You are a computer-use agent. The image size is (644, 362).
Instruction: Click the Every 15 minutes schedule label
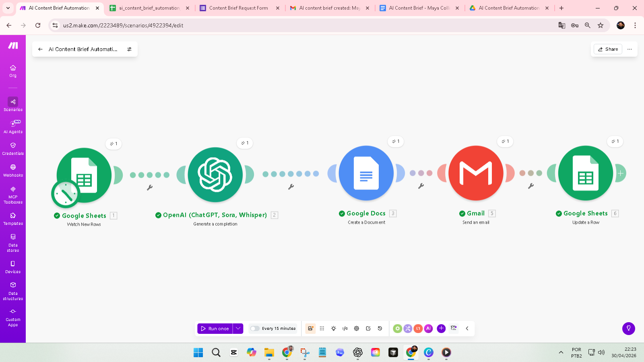pos(279,329)
